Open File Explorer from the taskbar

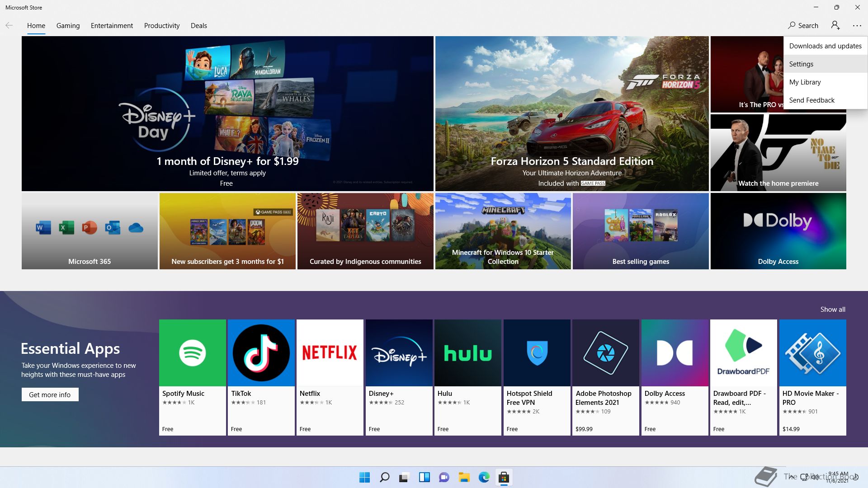coord(464,477)
